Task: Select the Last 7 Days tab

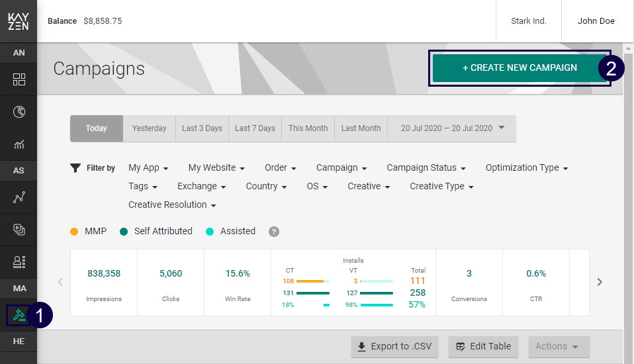Action: point(255,128)
